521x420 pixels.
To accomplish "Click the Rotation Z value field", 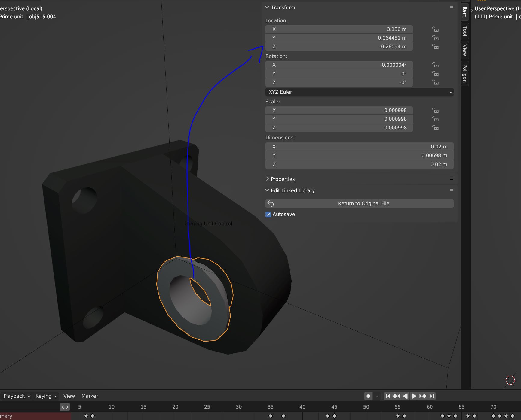I will coord(339,82).
